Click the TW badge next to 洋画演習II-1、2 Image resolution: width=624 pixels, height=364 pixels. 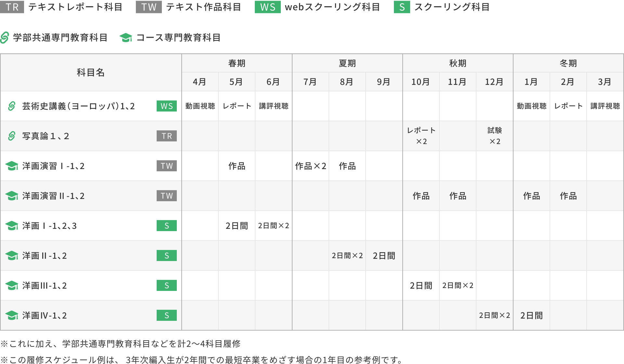tap(167, 196)
